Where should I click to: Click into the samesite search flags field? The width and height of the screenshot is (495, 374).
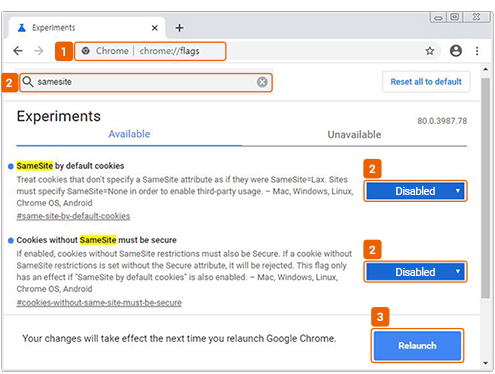146,82
